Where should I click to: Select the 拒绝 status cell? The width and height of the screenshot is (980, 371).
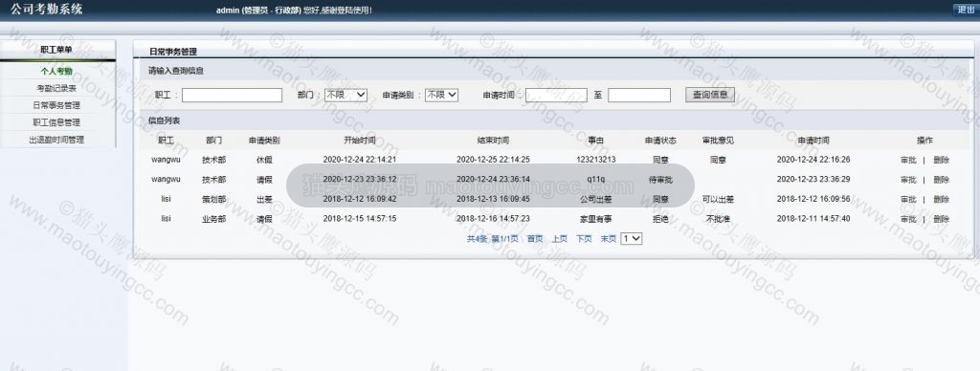660,219
